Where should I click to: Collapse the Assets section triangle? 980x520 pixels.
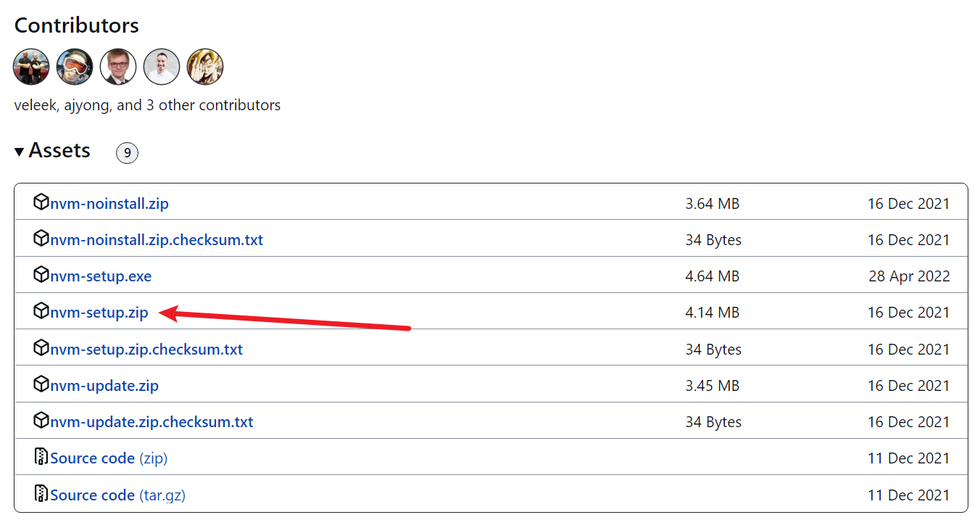(x=20, y=152)
